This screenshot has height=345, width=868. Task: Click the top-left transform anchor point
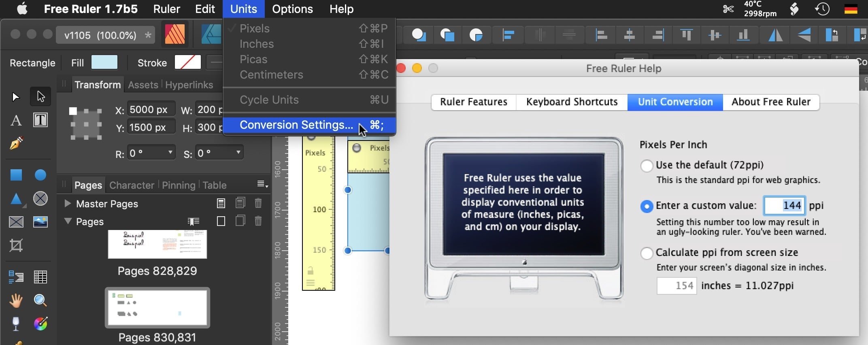[x=73, y=111]
